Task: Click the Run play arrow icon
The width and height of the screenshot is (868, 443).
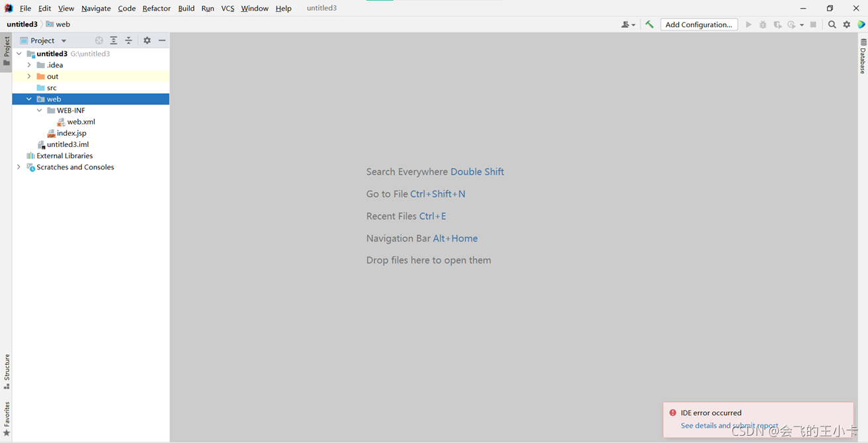Action: coord(748,25)
